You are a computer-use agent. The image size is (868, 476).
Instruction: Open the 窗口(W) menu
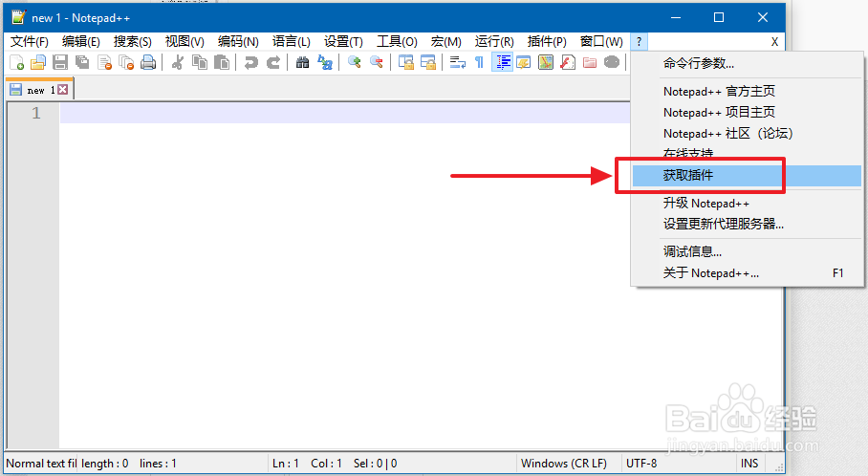pyautogui.click(x=601, y=41)
